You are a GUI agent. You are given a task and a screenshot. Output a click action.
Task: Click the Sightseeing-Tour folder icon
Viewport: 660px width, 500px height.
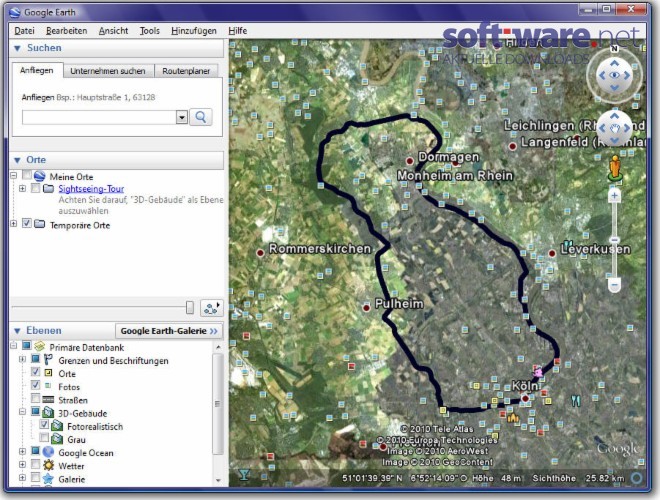click(49, 188)
